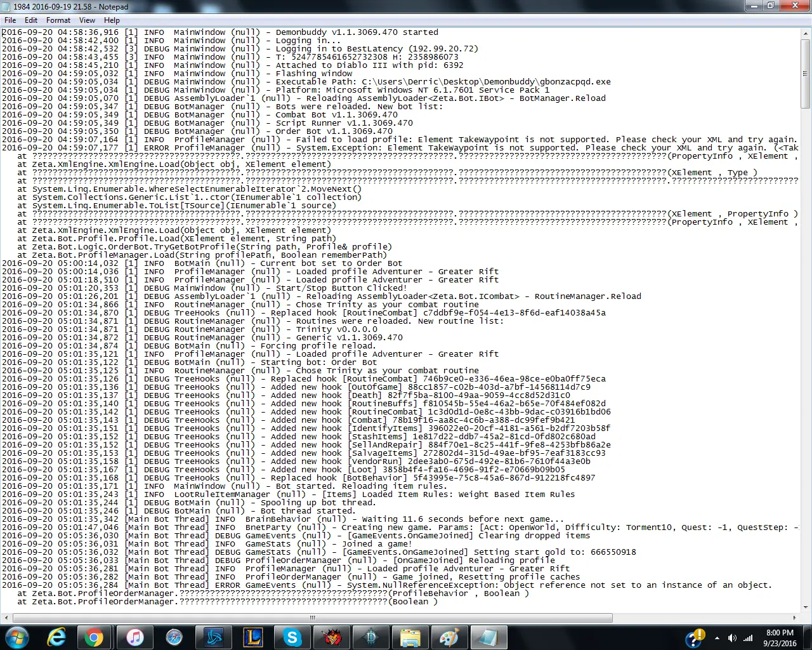
Task: Open Windows Explorer folder icon
Action: (x=410, y=637)
